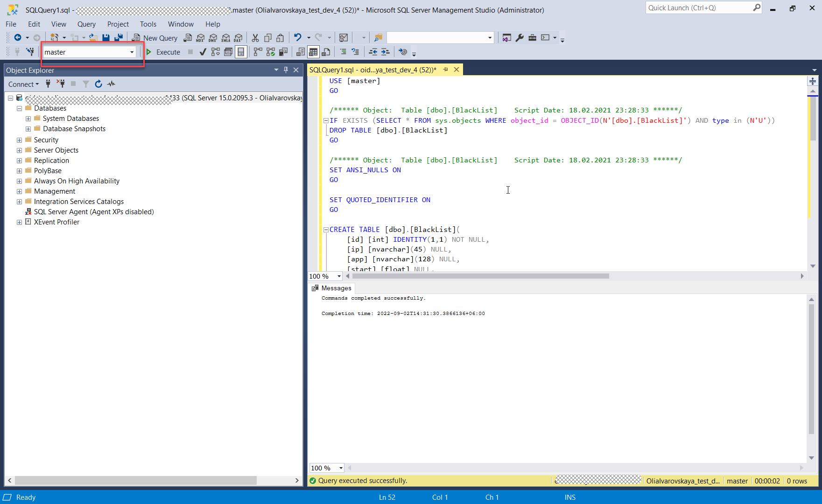Display Estimated Execution Plan icon
The height and width of the screenshot is (504, 822).
215,52
